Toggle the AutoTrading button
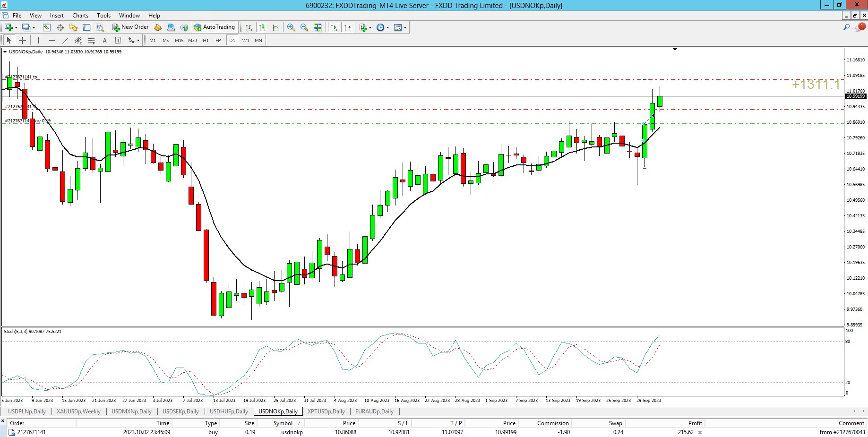The image size is (868, 437). [215, 27]
